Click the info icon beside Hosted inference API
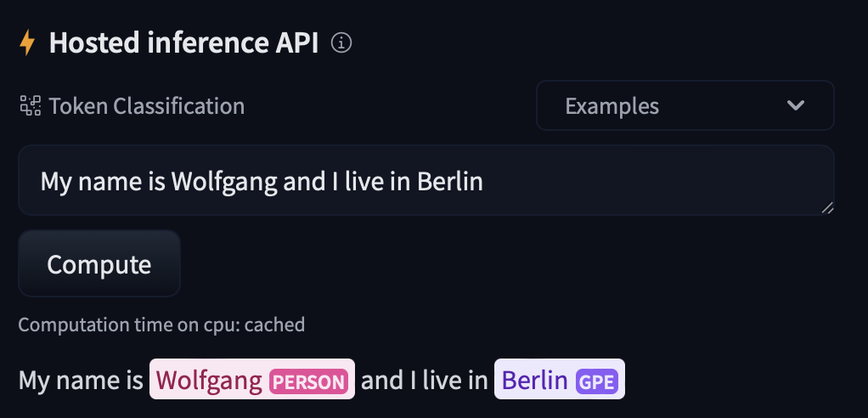868x418 pixels. tap(341, 43)
